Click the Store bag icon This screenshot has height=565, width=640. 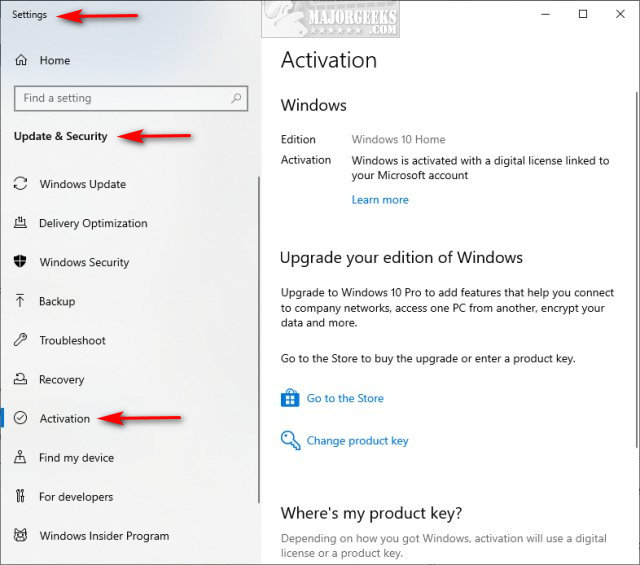(290, 398)
